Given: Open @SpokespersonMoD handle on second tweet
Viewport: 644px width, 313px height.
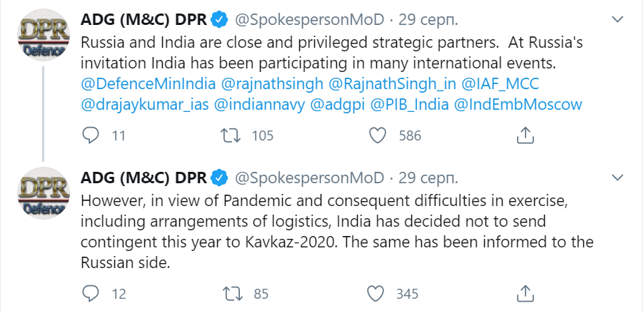Looking at the screenshot, I should tap(309, 178).
